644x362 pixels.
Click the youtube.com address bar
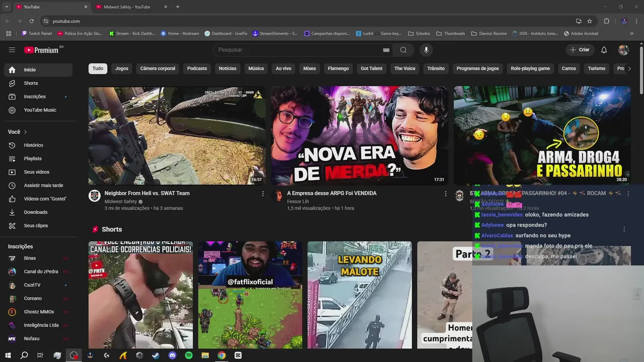[x=307, y=21]
